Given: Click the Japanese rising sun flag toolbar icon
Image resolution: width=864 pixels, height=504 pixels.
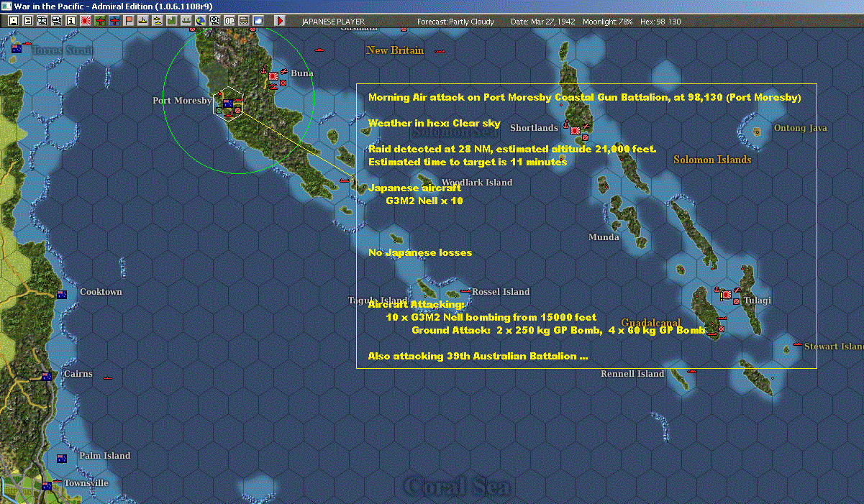Looking at the screenshot, I should coord(86,21).
